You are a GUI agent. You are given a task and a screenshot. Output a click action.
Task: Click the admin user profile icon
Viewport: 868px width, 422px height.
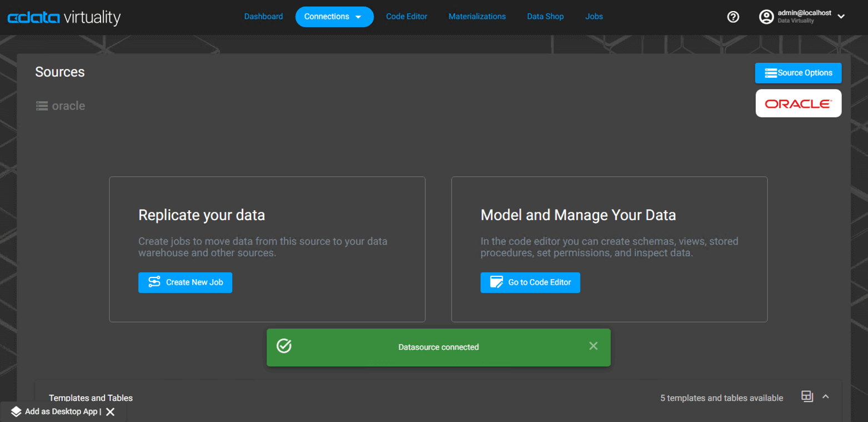click(766, 17)
